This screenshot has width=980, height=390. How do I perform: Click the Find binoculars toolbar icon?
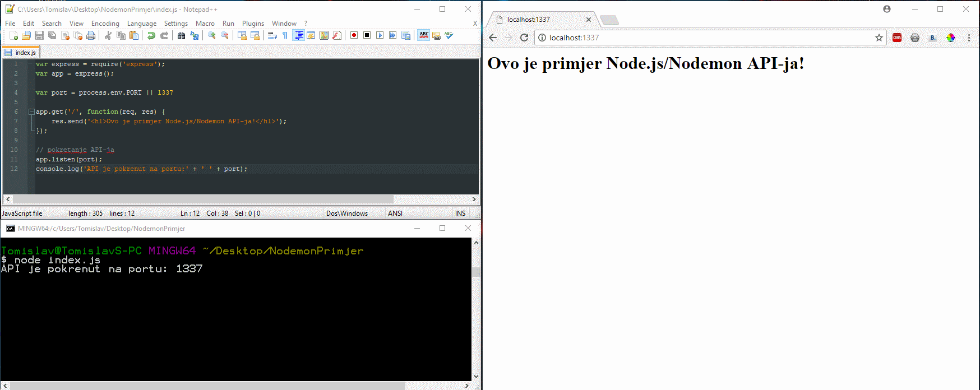pos(181,35)
